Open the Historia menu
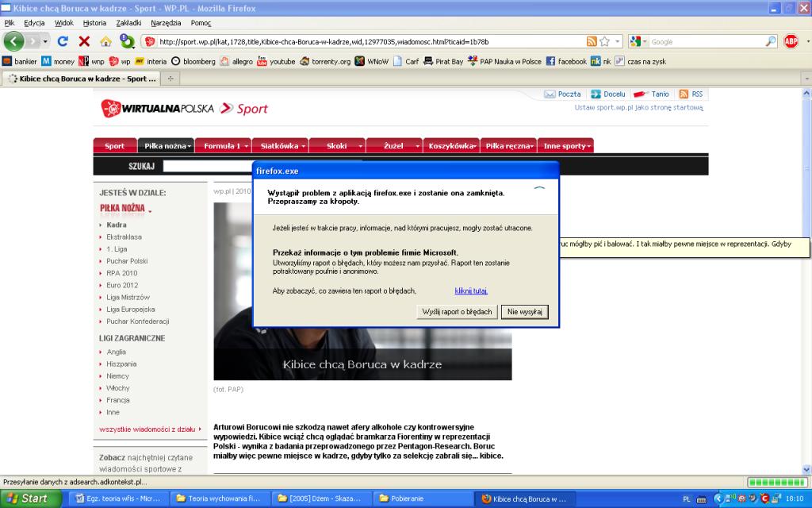The image size is (812, 508). 94,23
